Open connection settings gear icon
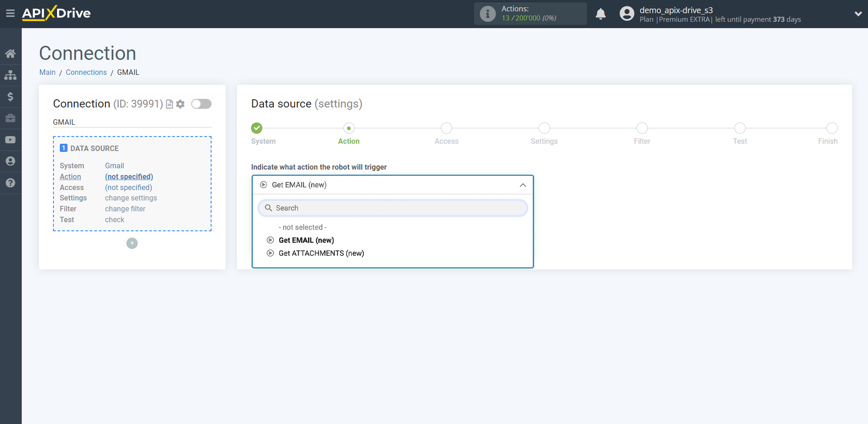The height and width of the screenshot is (424, 868). coord(180,104)
